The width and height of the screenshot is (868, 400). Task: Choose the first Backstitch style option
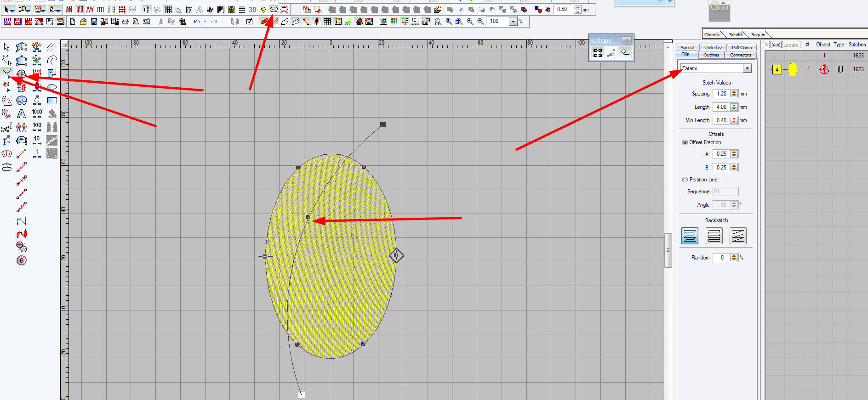690,236
